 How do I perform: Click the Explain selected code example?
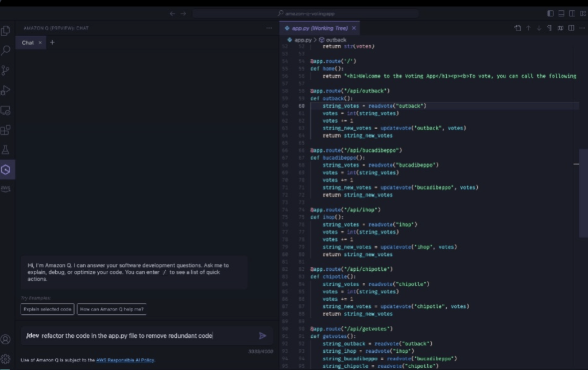[x=47, y=309]
